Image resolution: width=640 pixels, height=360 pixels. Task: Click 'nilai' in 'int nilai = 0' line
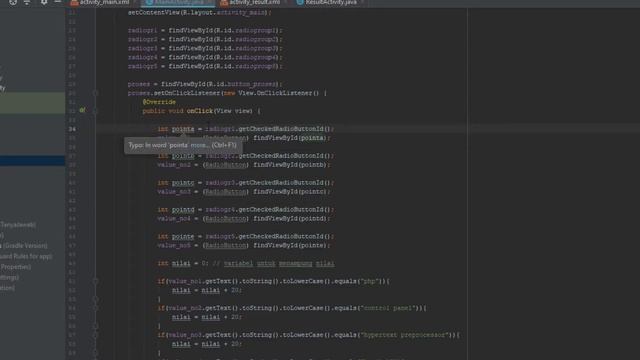(x=181, y=264)
